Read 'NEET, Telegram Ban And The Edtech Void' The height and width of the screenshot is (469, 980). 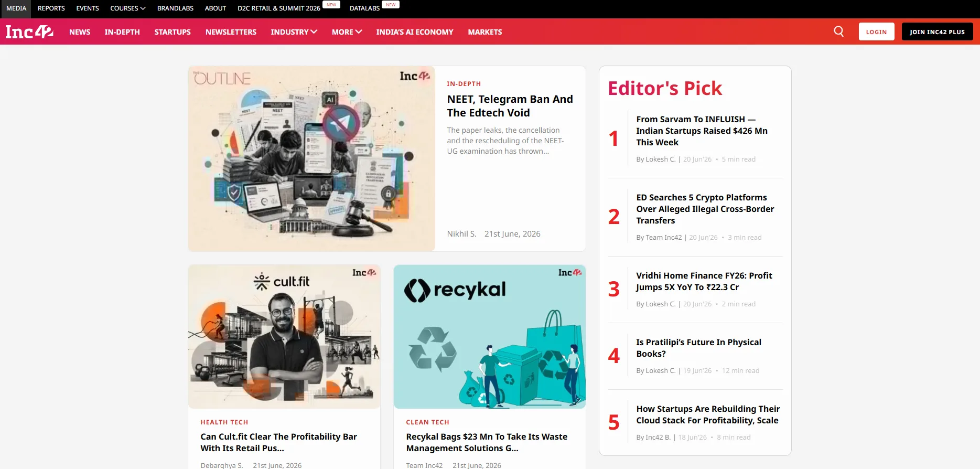pos(510,106)
